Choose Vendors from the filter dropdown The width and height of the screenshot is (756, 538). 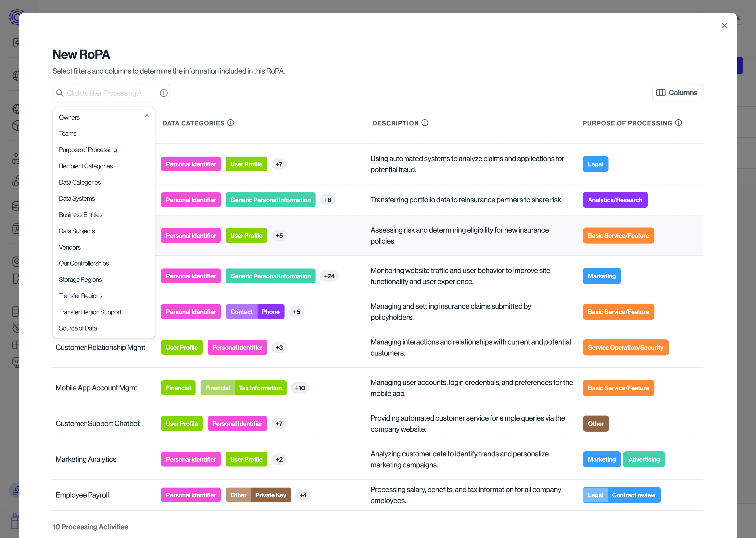pyautogui.click(x=69, y=247)
